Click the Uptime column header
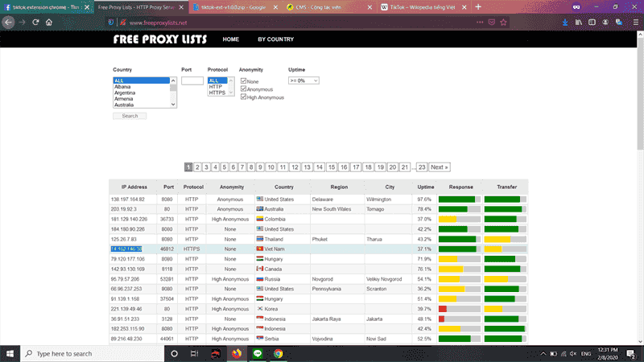This screenshot has height=362, width=644. 426,187
